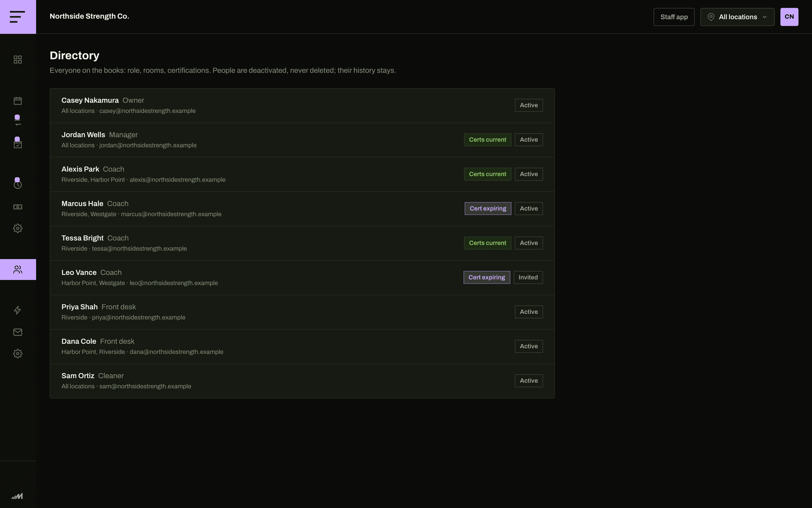Select the Tessa Bright name
The image size is (812, 508).
[x=82, y=238]
